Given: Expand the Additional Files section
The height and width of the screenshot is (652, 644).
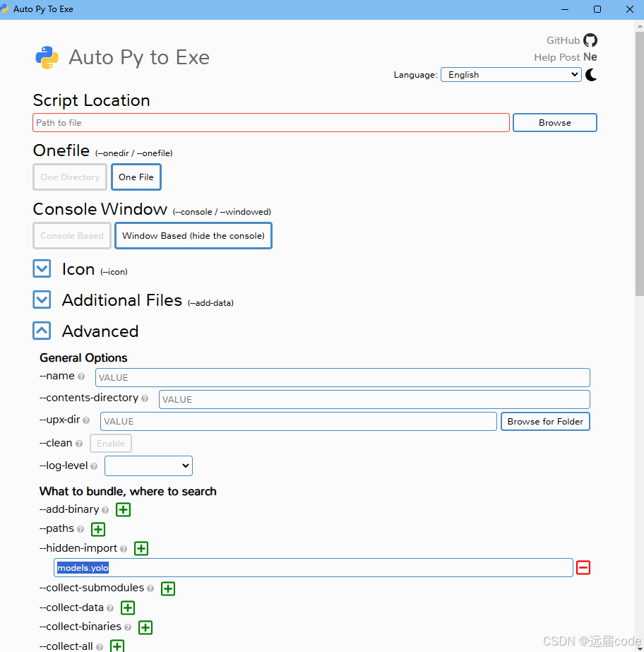Looking at the screenshot, I should point(42,300).
